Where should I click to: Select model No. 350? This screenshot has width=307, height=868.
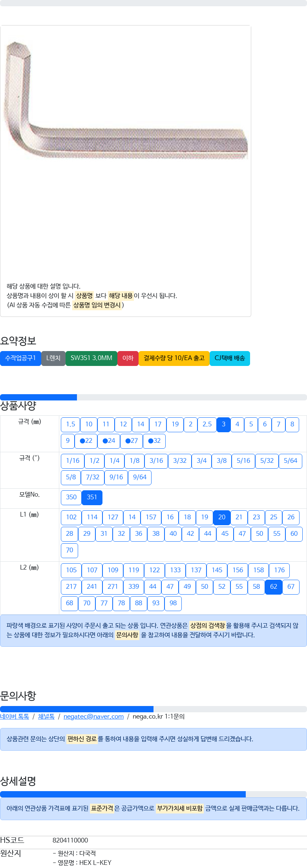click(71, 497)
